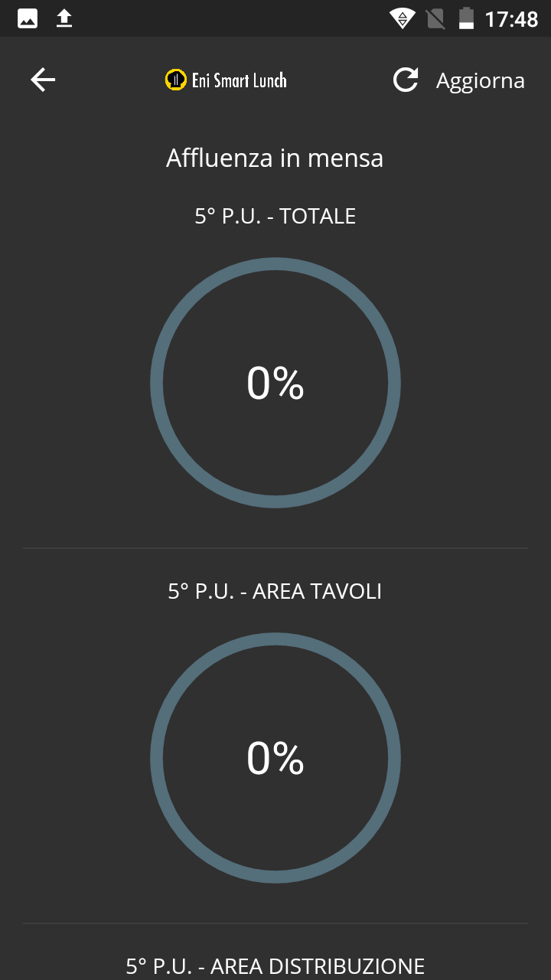Tap the battery status icon
The width and height of the screenshot is (551, 980).
coord(466,18)
